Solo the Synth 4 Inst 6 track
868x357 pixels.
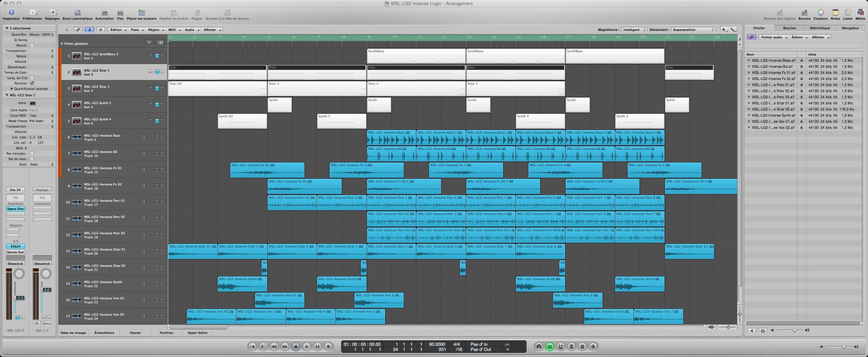pyautogui.click(x=162, y=121)
